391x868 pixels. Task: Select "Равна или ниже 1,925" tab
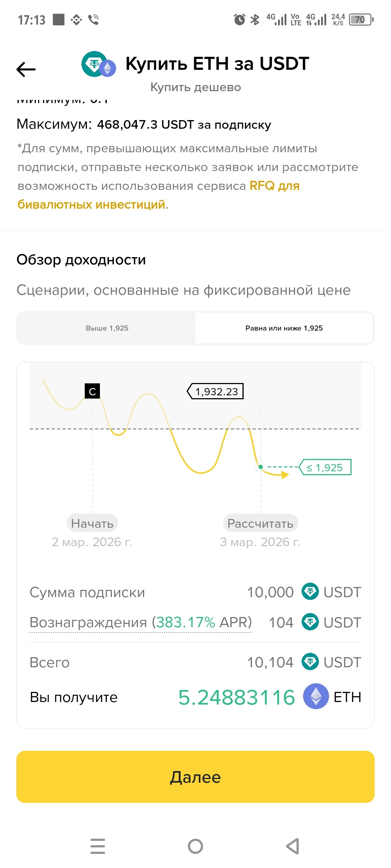click(284, 328)
